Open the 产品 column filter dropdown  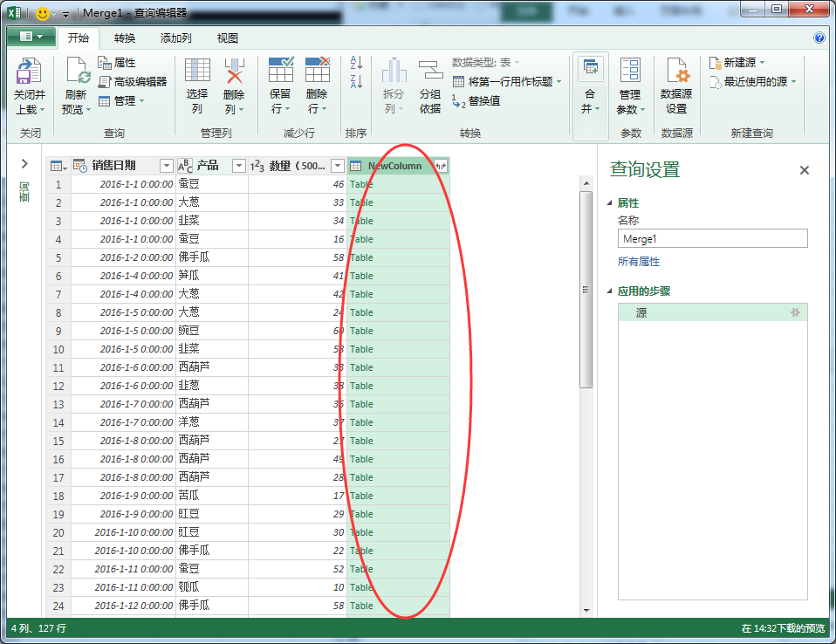pos(239,166)
